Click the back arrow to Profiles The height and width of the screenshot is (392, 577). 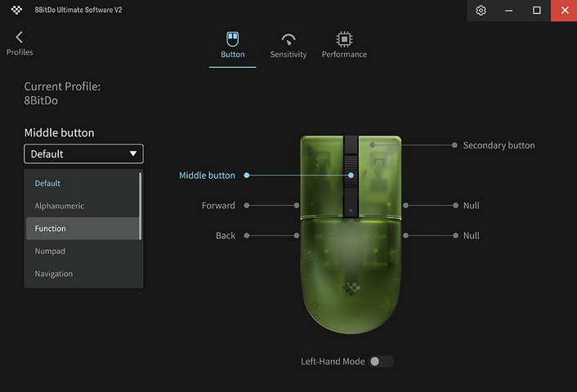click(x=20, y=38)
